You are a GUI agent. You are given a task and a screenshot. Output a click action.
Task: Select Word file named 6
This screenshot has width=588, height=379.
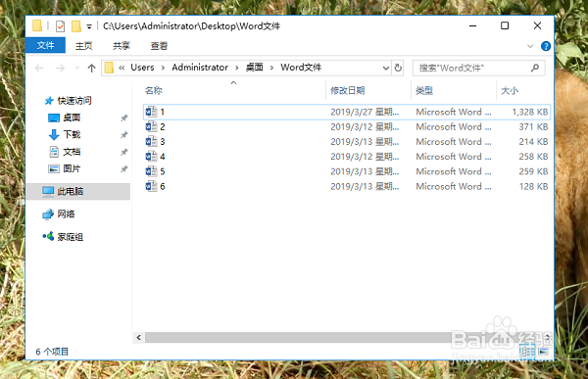tap(347, 186)
